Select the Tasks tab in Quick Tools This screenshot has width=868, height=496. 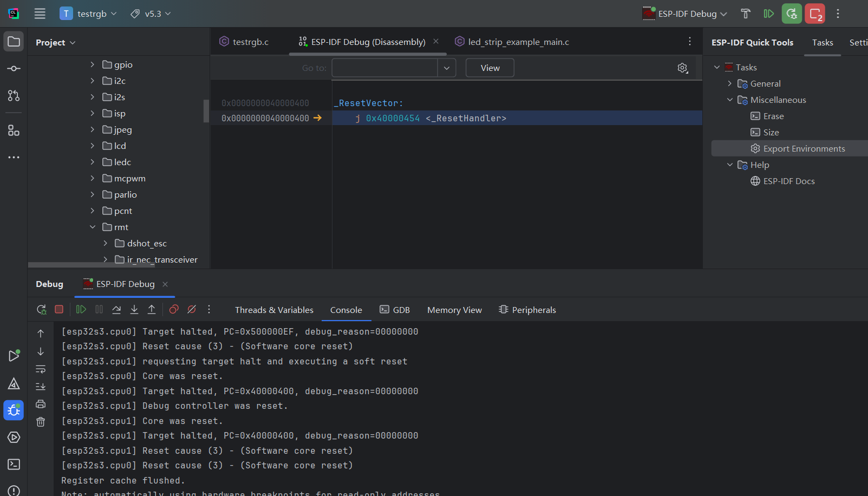tap(823, 42)
